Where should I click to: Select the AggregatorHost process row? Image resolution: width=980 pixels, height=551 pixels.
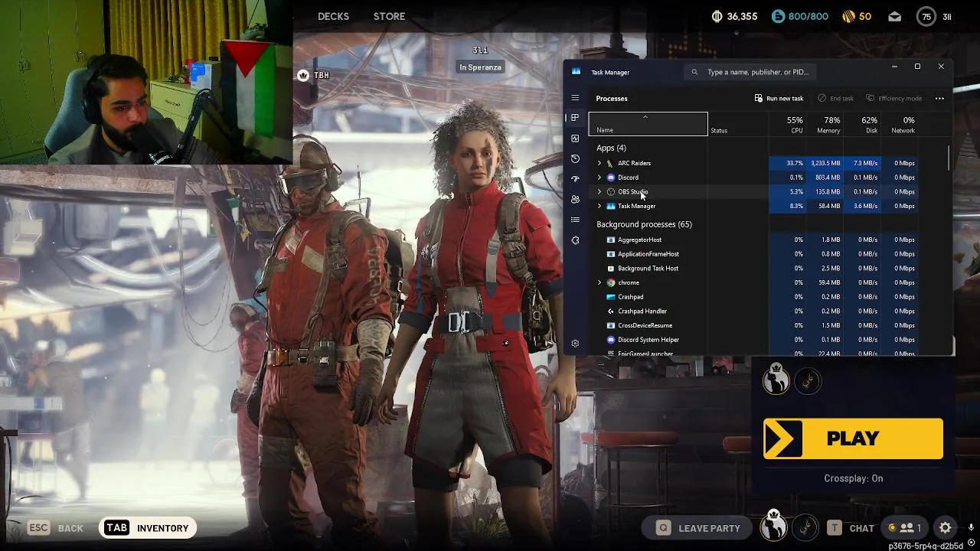point(755,240)
